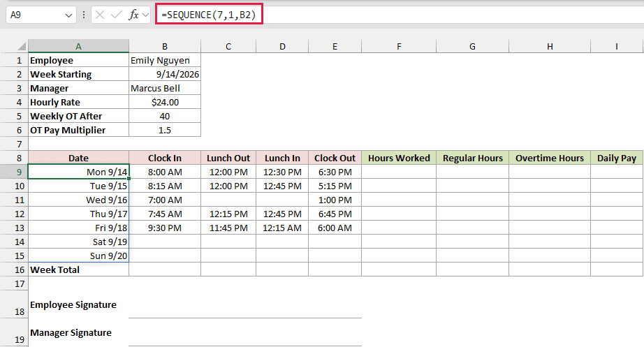This screenshot has width=644, height=347.
Task: Click the Clock Out heading cell
Action: 335,158
